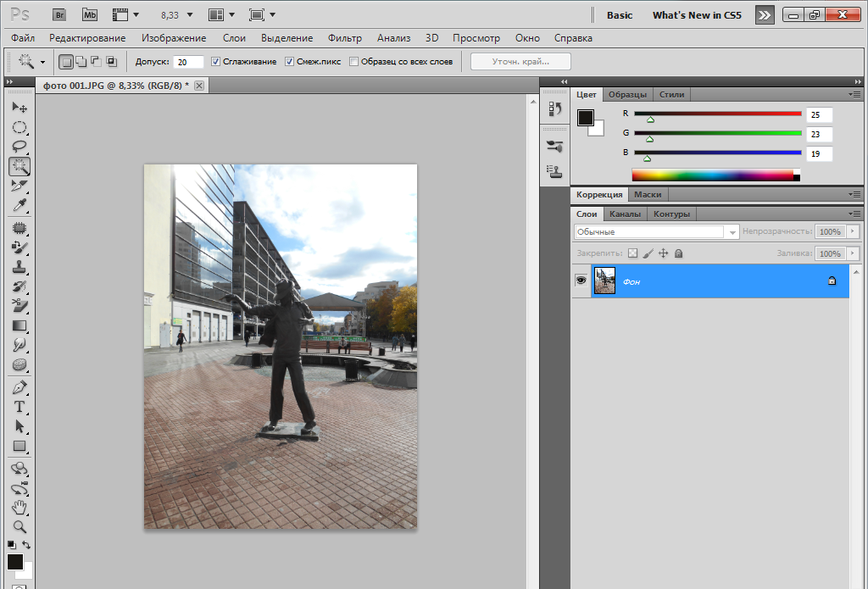Select the Clone Stamp tool
Screen dimensions: 868x589
click(x=19, y=267)
